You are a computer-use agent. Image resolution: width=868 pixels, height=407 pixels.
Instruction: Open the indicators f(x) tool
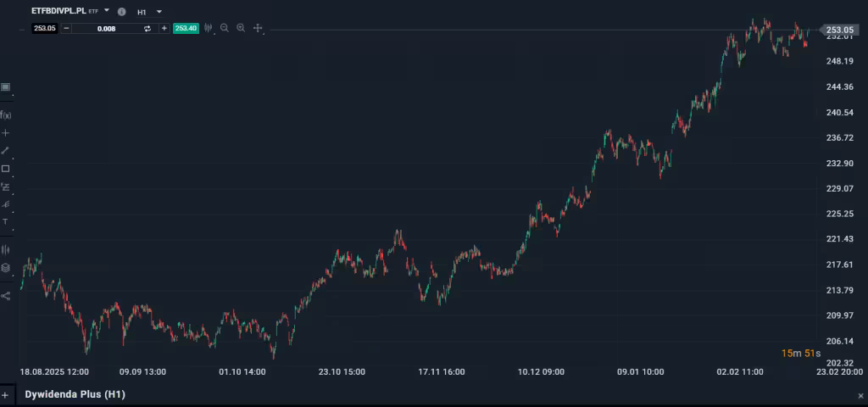point(5,115)
